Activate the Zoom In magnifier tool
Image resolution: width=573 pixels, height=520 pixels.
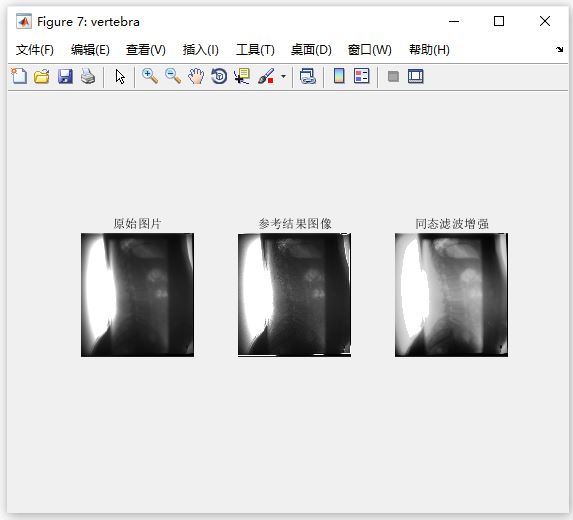pos(150,76)
